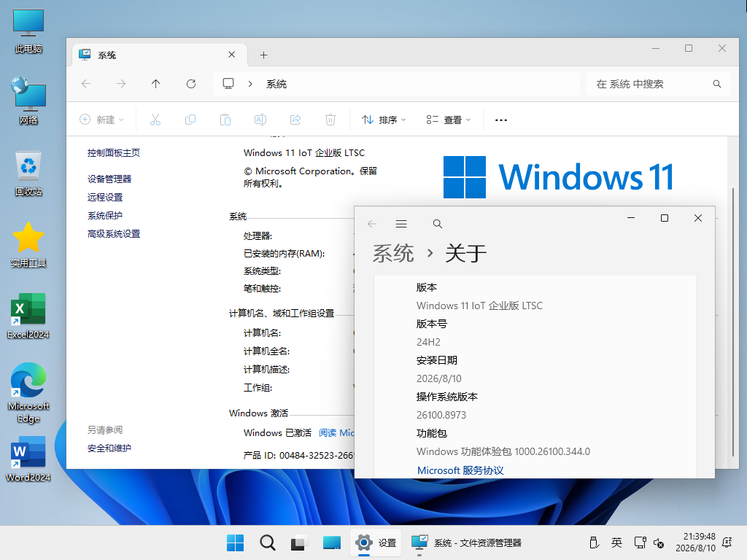Go back in the File Explorer window

(86, 84)
